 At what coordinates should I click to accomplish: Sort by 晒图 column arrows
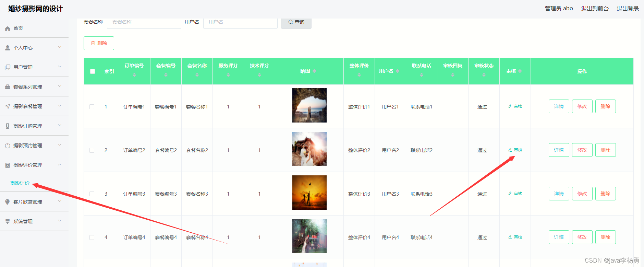coord(314,71)
